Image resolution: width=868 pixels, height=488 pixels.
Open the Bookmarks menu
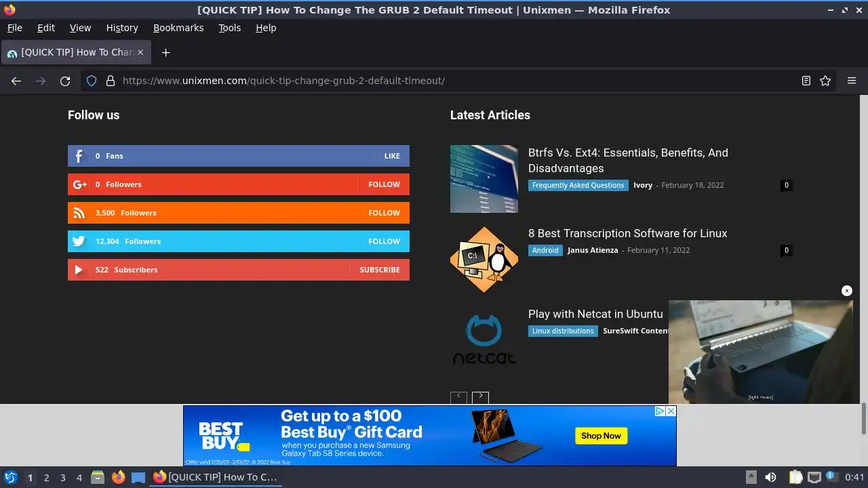click(178, 28)
